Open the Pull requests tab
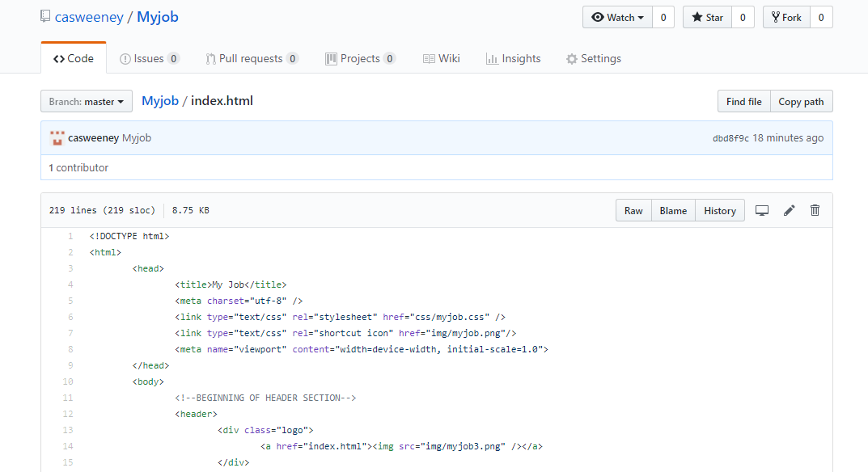868x472 pixels. click(x=252, y=58)
